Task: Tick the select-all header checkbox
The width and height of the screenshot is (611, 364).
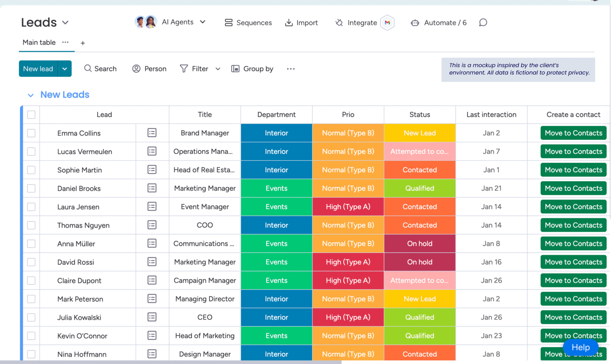Action: (x=31, y=115)
